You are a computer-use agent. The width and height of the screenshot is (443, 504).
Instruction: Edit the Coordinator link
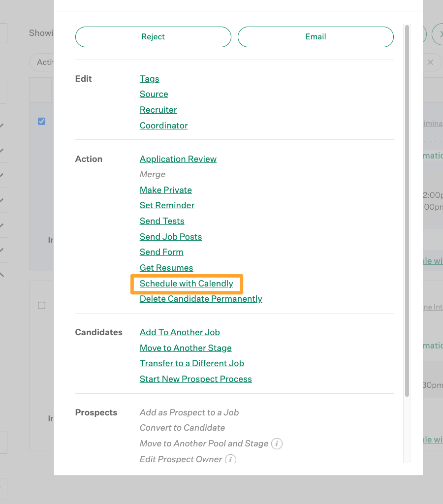163,126
